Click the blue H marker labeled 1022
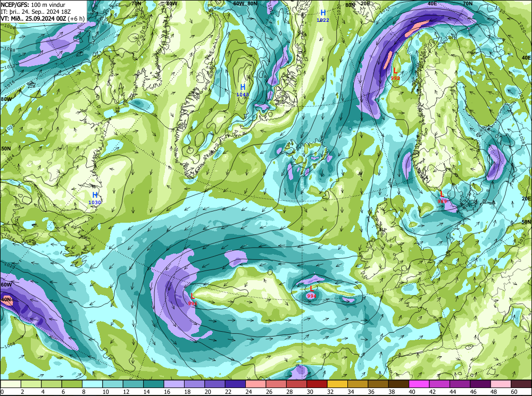 coord(323,13)
